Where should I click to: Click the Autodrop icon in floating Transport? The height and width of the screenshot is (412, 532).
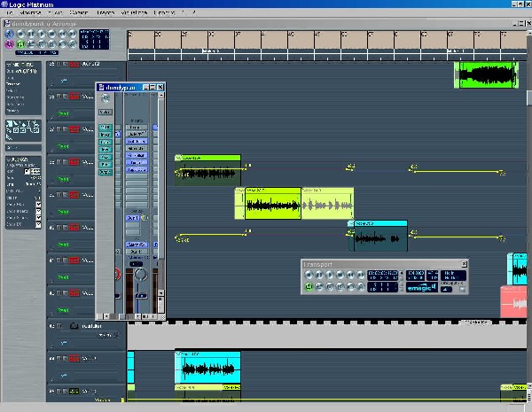tap(319, 287)
